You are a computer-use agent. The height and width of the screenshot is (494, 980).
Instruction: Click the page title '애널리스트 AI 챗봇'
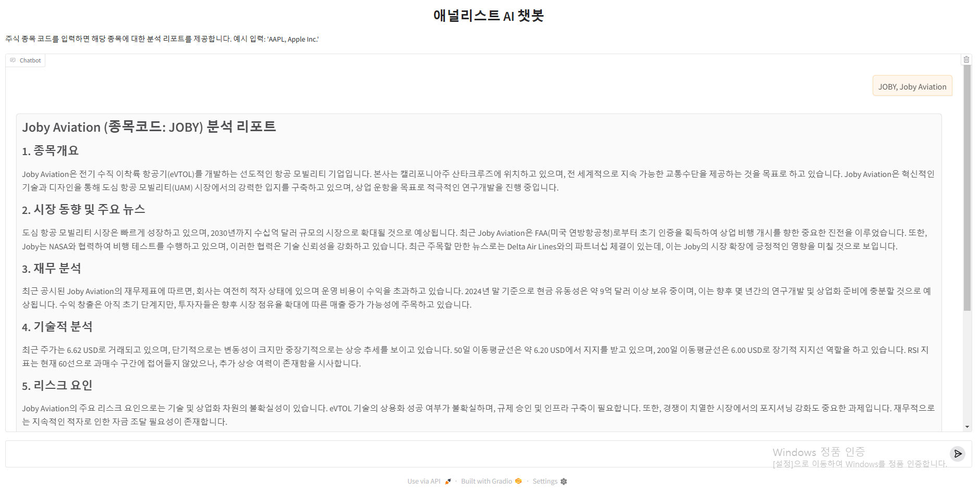click(490, 16)
